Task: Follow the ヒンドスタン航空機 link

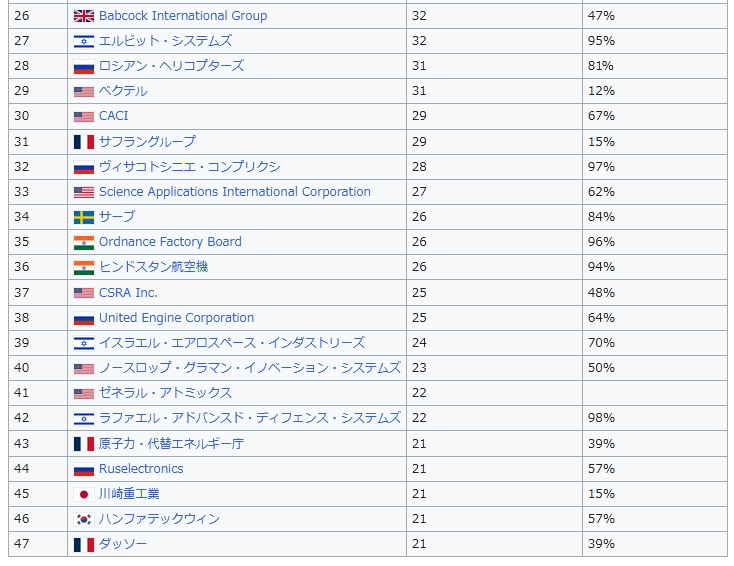Action: (153, 267)
